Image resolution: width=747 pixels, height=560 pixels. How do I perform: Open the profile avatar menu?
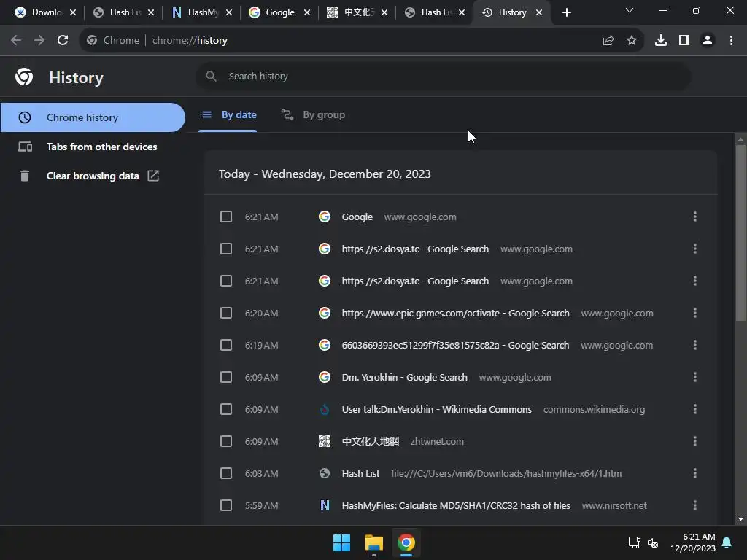(x=708, y=41)
